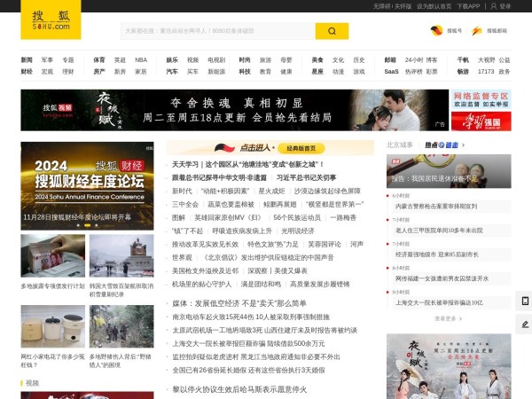532x399 pixels.
Task: Expand the 查看更多 news list
Action: (x=448, y=318)
